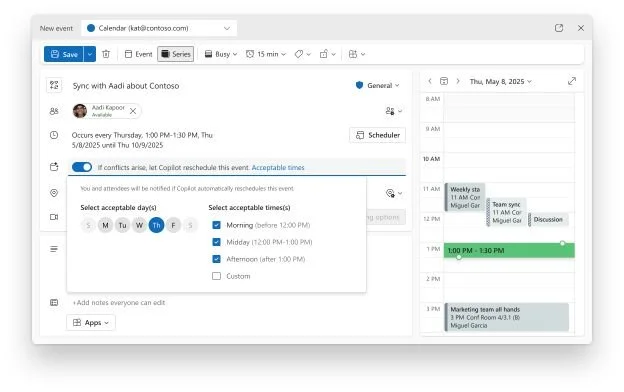624x392 pixels.
Task: Go to next day in calendar
Action: tap(458, 81)
